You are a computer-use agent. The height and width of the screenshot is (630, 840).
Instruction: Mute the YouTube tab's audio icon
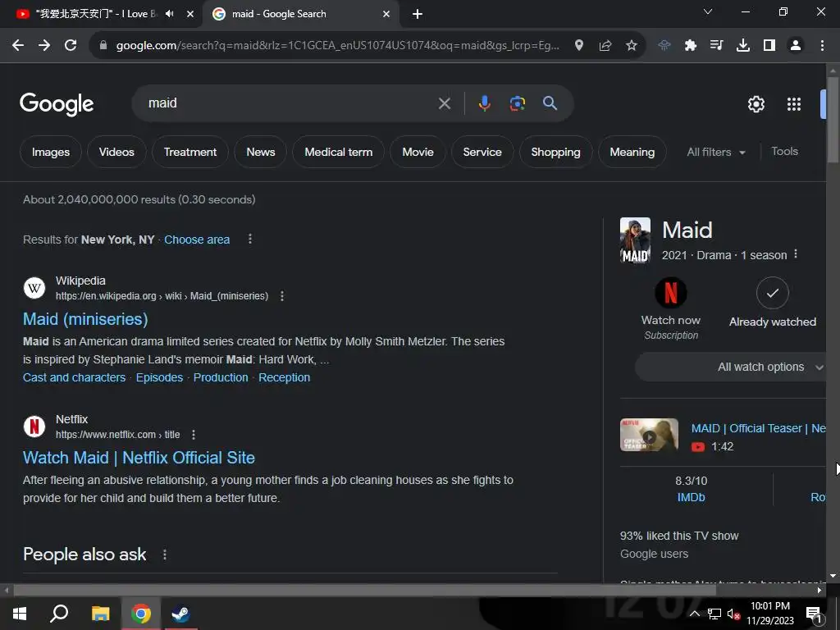click(170, 14)
